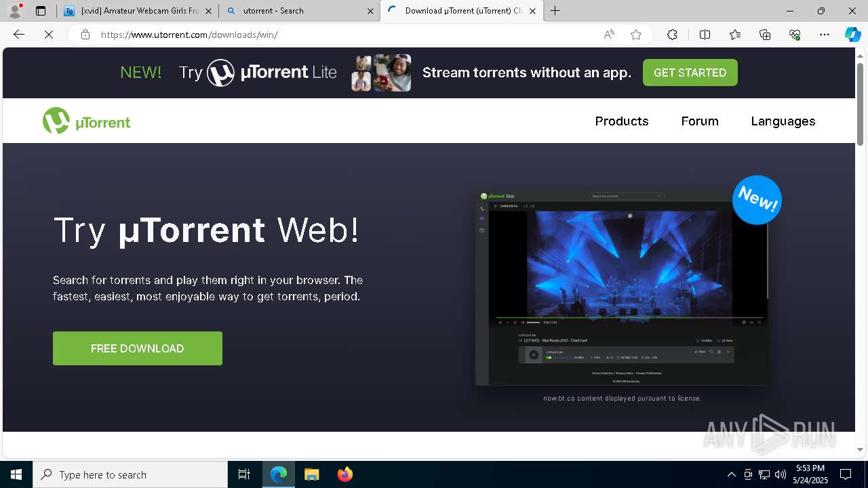Open the Languages menu

pos(783,121)
